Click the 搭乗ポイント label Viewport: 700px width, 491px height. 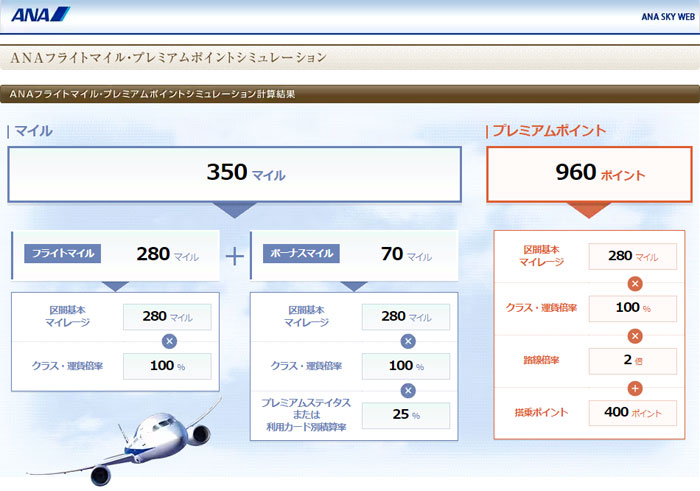(x=541, y=412)
